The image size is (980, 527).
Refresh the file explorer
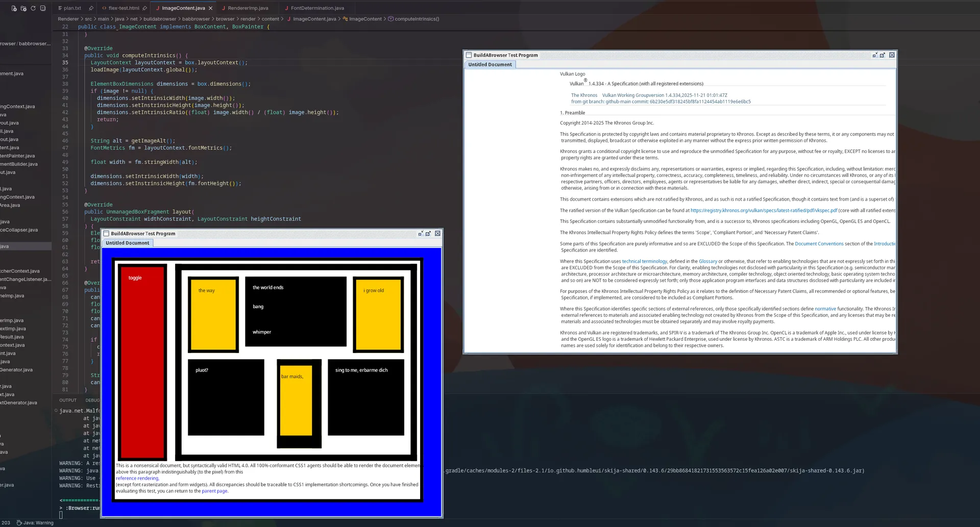(33, 9)
